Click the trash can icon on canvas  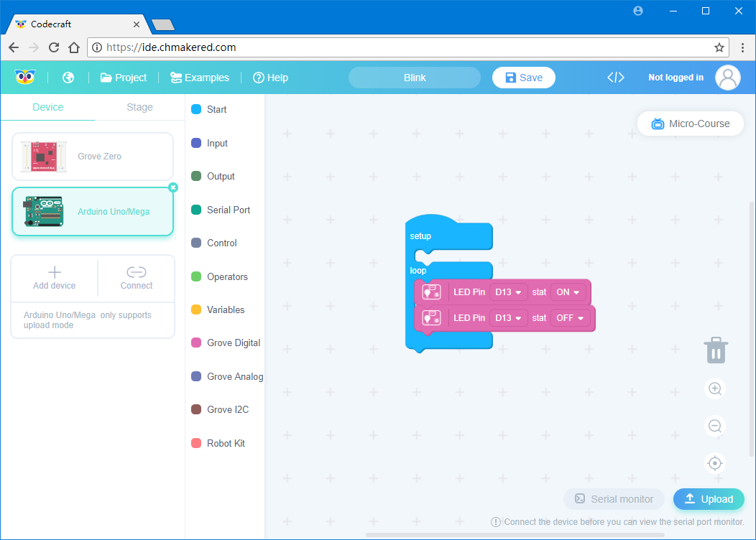(716, 350)
